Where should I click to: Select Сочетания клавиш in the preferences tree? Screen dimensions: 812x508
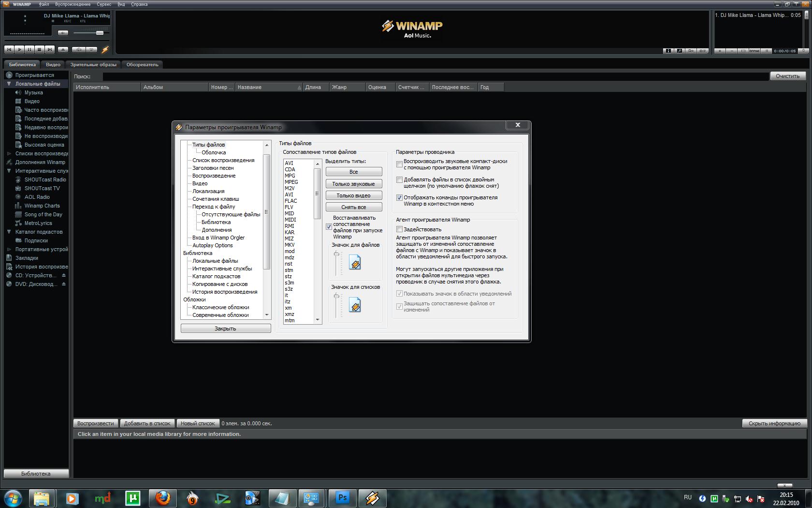[x=216, y=199]
